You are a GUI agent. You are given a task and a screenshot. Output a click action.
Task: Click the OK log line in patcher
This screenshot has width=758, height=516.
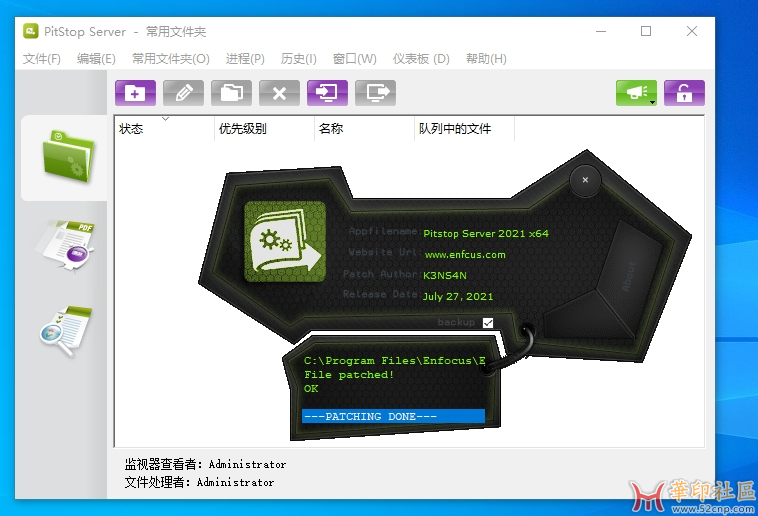coord(311,389)
